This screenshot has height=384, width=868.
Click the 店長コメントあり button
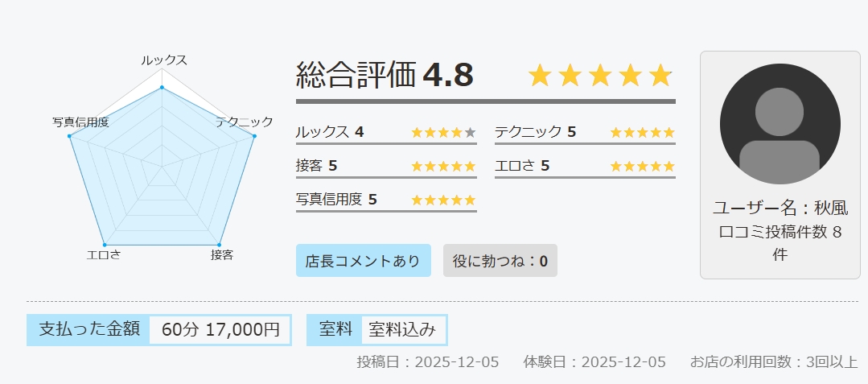[x=363, y=261]
